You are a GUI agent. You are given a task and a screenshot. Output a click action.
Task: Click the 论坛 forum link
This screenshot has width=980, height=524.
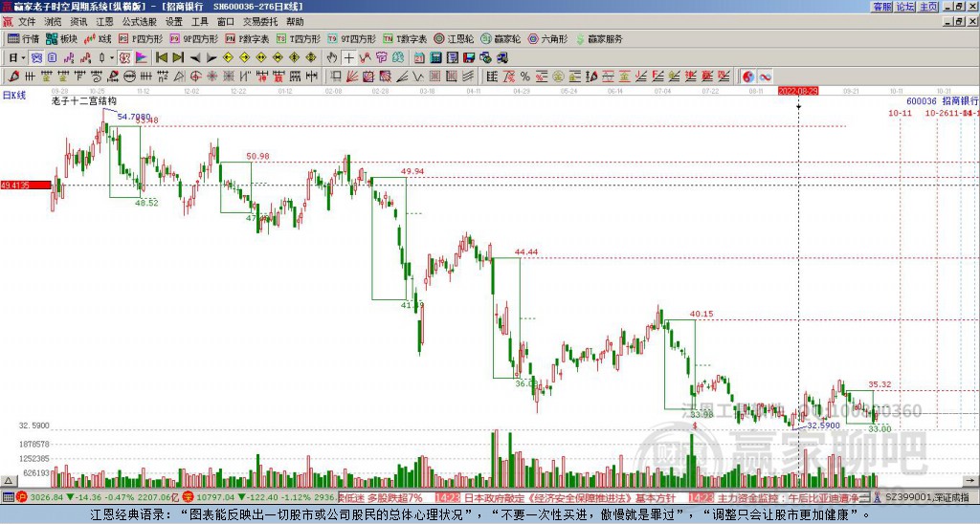pyautogui.click(x=905, y=7)
